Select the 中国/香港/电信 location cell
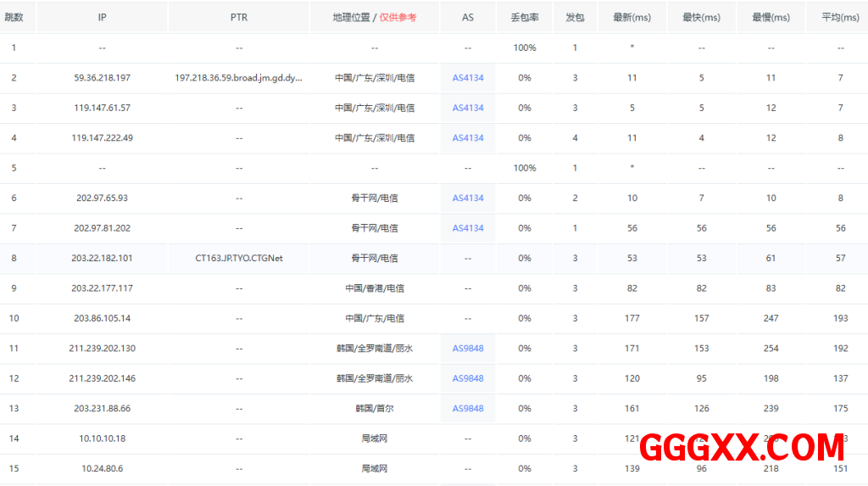Viewport: 868px width, 486px height. pos(375,288)
